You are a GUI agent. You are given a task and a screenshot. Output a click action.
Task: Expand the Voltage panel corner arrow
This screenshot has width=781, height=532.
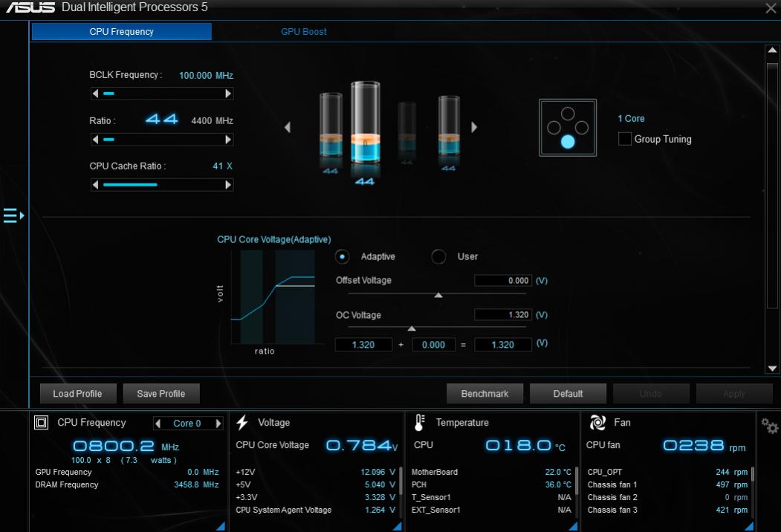pos(397,526)
